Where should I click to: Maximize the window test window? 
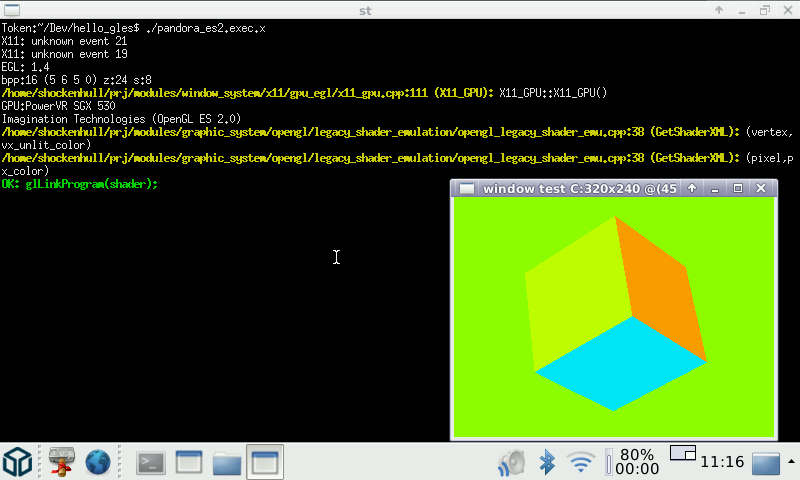tap(738, 189)
